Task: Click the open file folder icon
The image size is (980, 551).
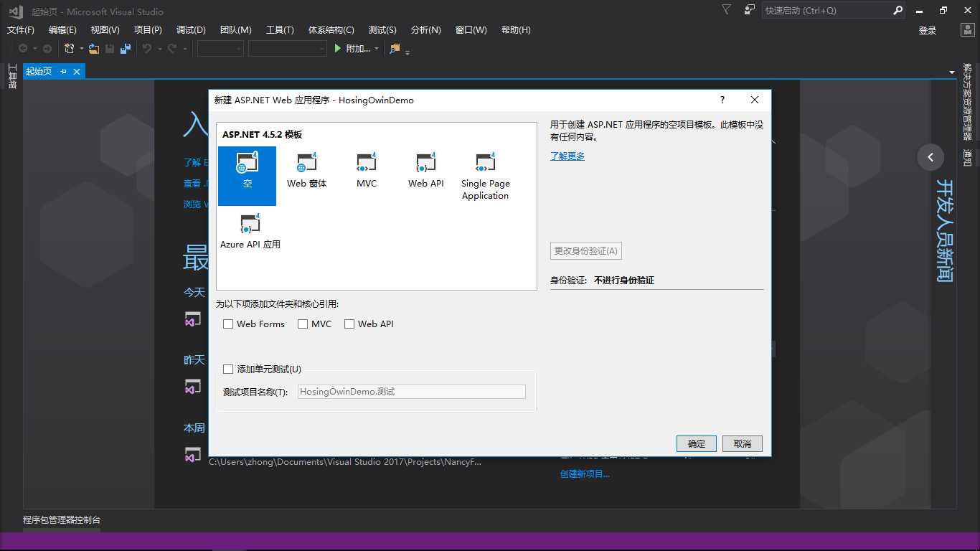Action: (94, 49)
